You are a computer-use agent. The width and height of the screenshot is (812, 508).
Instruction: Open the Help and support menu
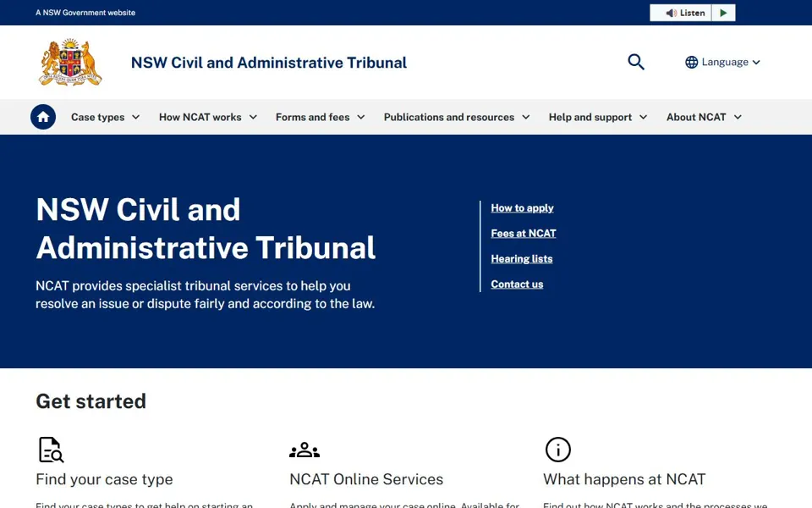[x=598, y=117]
